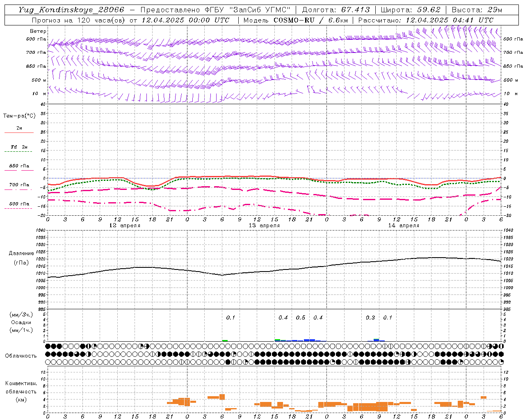Click the Ветер wind panel label
Screen dimensions: 525x420
tap(38, 31)
